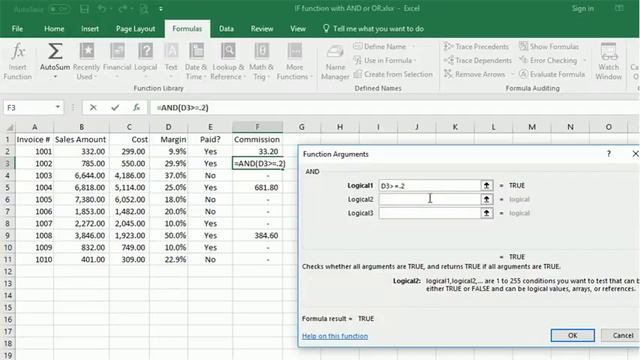The image size is (640, 360).
Task: Click the Undo arrow in title bar
Action: coord(102,9)
